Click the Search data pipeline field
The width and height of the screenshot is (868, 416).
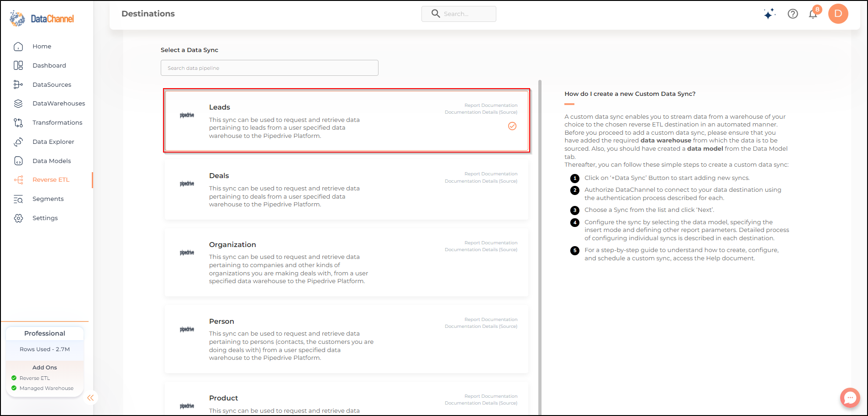click(269, 68)
